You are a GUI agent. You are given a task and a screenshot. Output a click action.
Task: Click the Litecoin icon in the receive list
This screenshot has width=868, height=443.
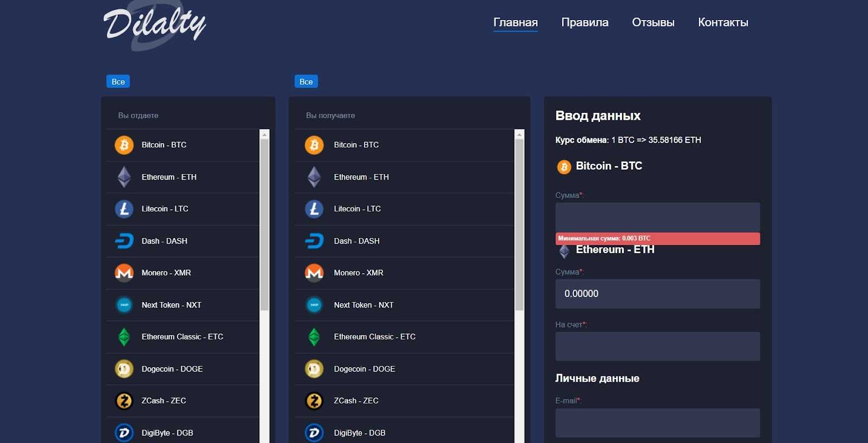[314, 209]
